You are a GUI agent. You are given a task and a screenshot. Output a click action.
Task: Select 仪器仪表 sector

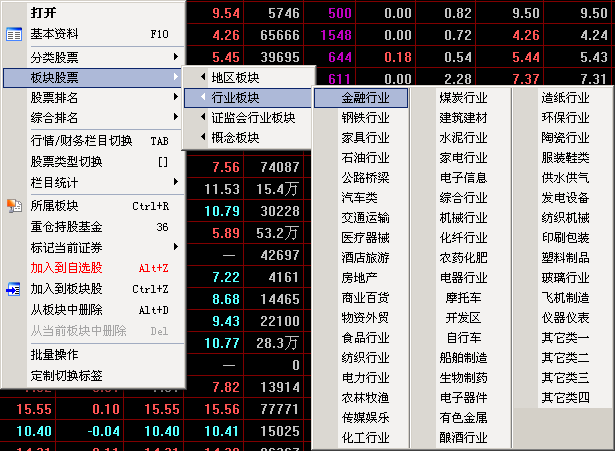pos(565,318)
